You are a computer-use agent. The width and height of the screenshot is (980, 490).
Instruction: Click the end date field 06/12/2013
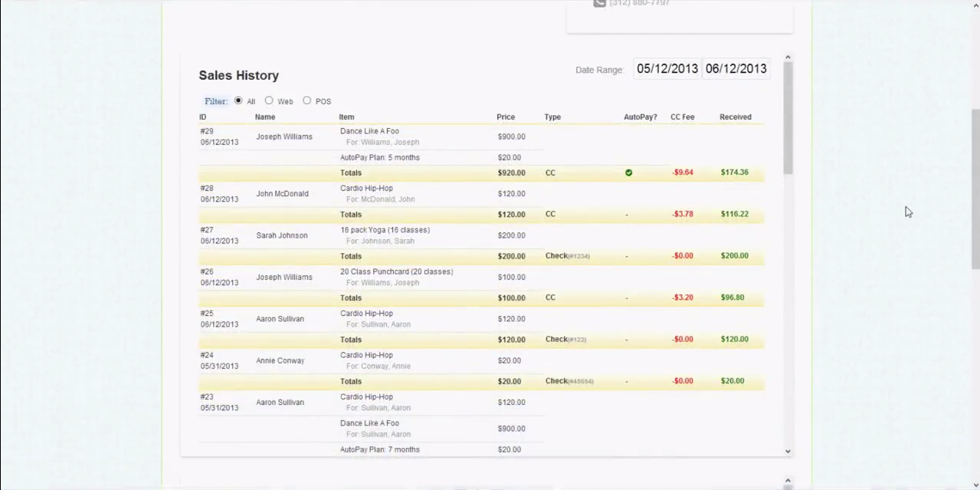(736, 69)
